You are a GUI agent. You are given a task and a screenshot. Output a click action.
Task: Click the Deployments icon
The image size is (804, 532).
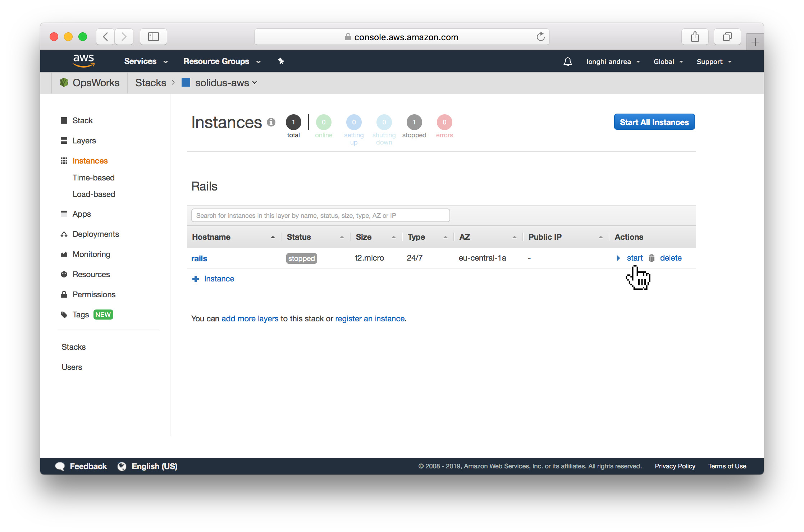pyautogui.click(x=64, y=234)
